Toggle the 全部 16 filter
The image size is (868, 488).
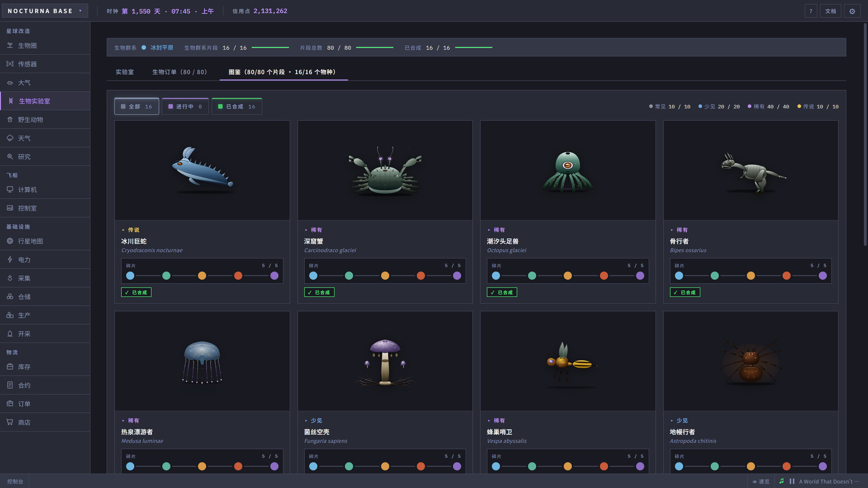coord(137,107)
